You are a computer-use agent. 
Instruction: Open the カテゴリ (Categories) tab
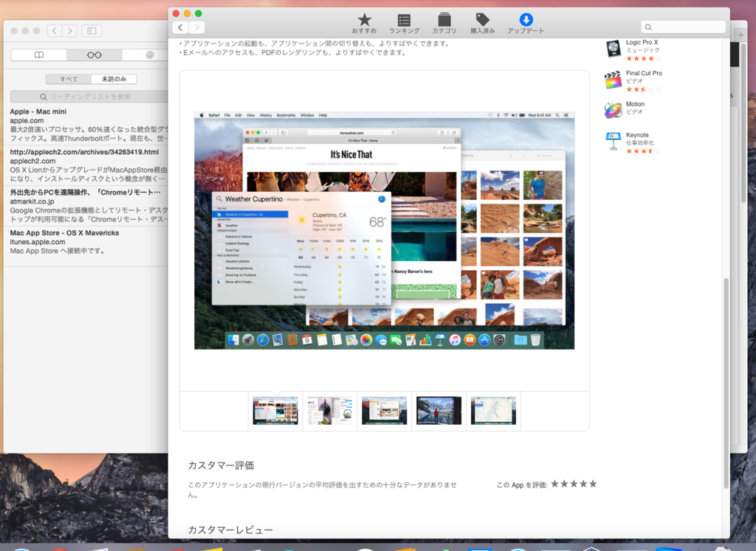pos(444,23)
